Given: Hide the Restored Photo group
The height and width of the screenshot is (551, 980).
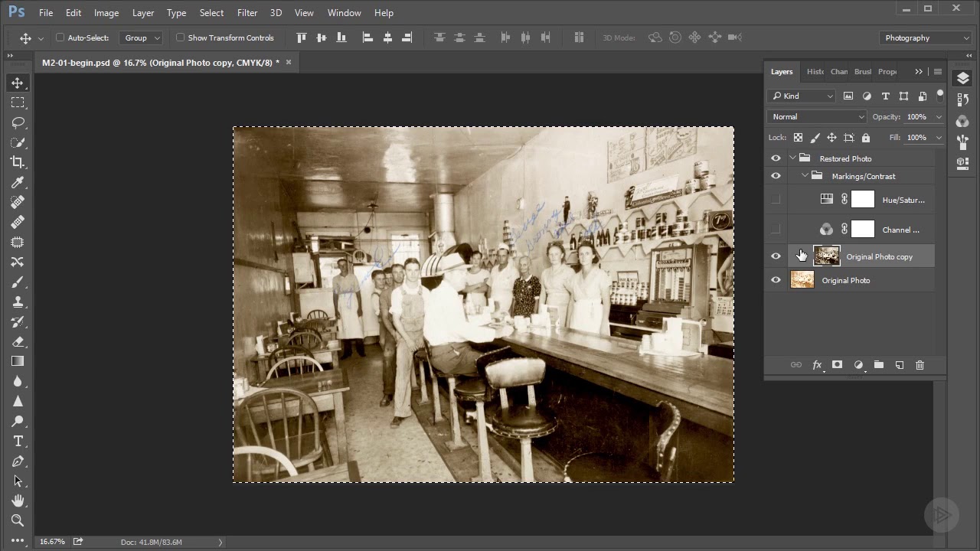Looking at the screenshot, I should coord(776,158).
